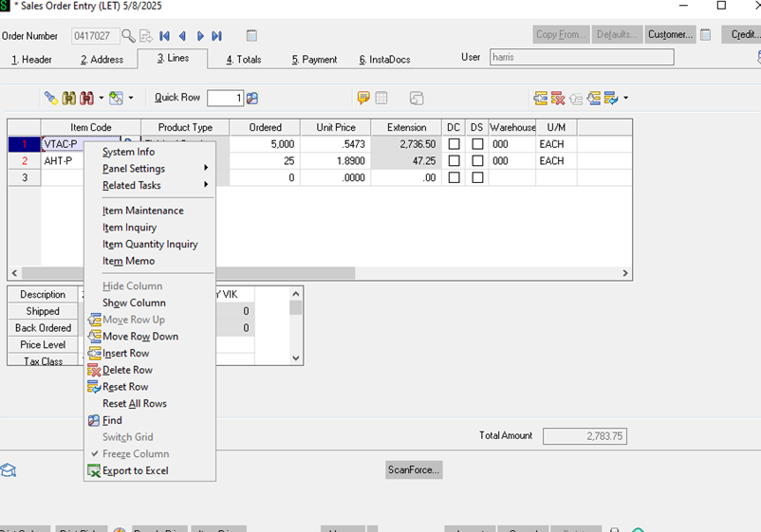Jump to the last order record arrow
This screenshot has width=761, height=532.
click(x=216, y=36)
